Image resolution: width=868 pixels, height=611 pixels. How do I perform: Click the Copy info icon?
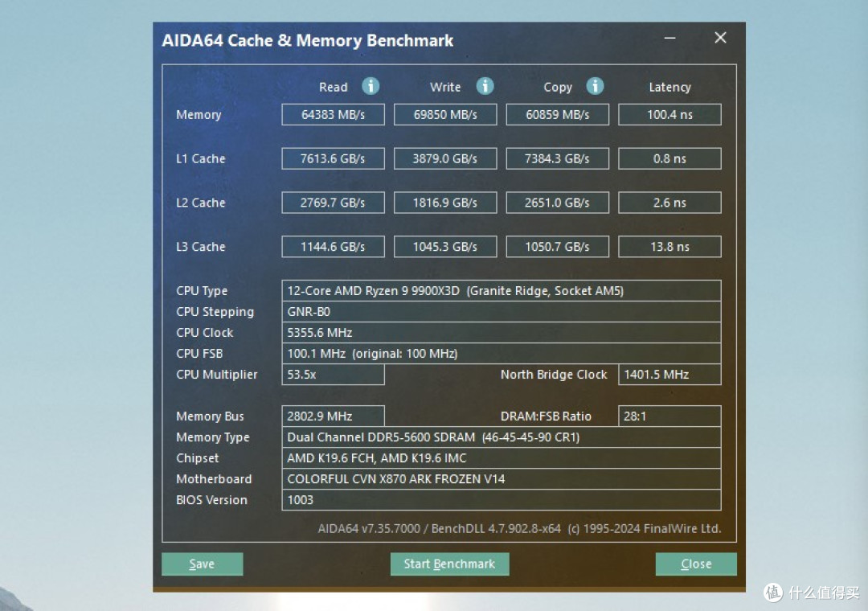pyautogui.click(x=595, y=86)
